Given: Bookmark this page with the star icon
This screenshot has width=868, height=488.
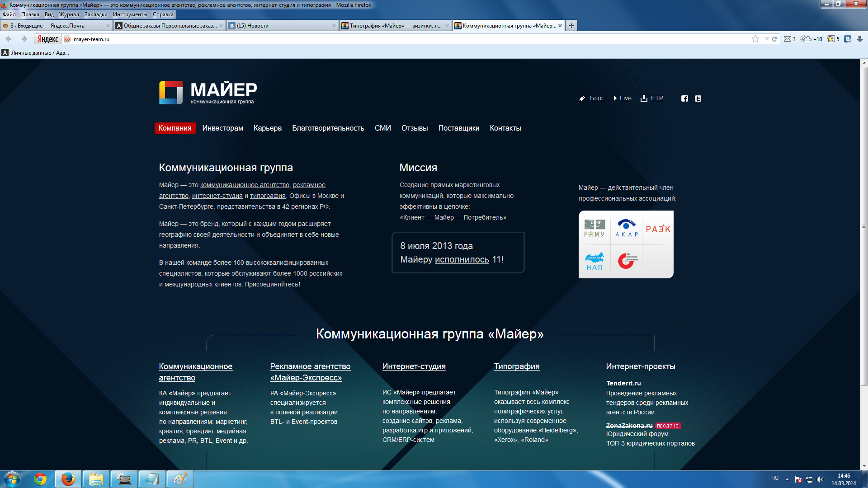Looking at the screenshot, I should click(755, 39).
